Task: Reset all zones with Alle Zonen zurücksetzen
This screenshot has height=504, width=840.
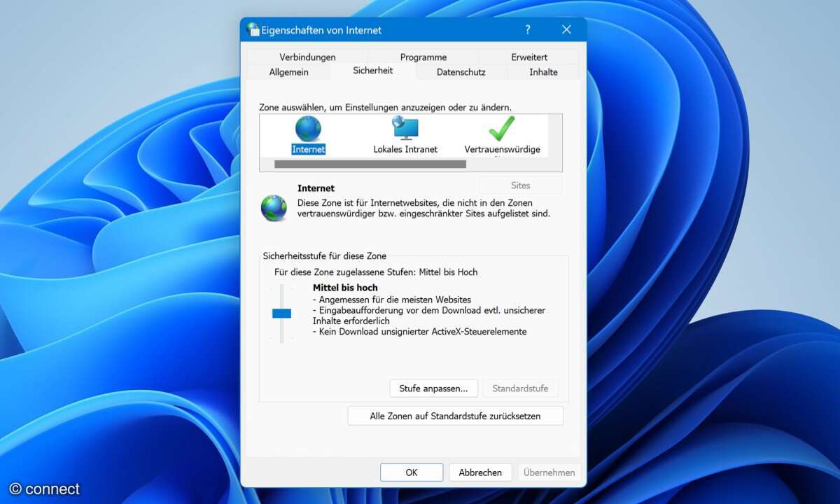Action: (455, 416)
